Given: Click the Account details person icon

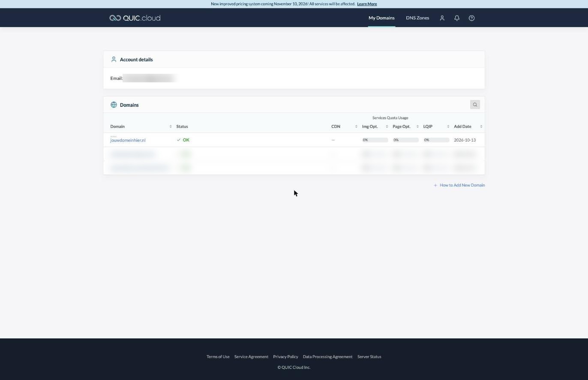Looking at the screenshot, I should click(114, 60).
